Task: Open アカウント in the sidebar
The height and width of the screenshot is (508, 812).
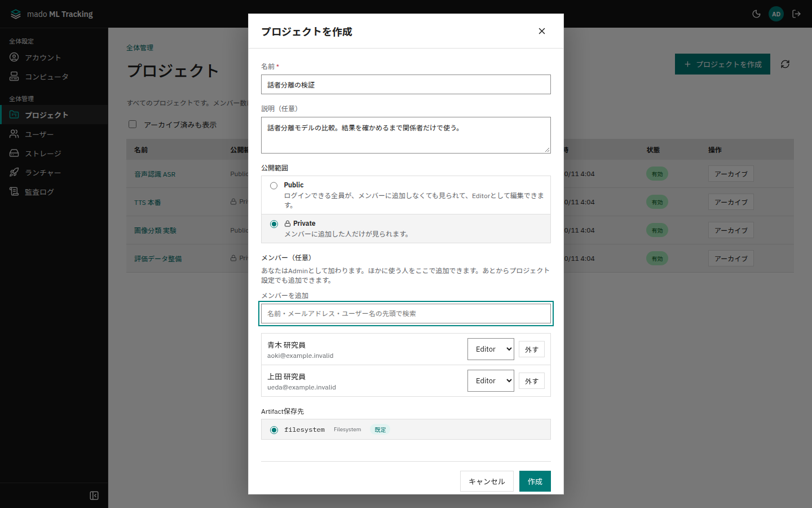Action: [54, 58]
